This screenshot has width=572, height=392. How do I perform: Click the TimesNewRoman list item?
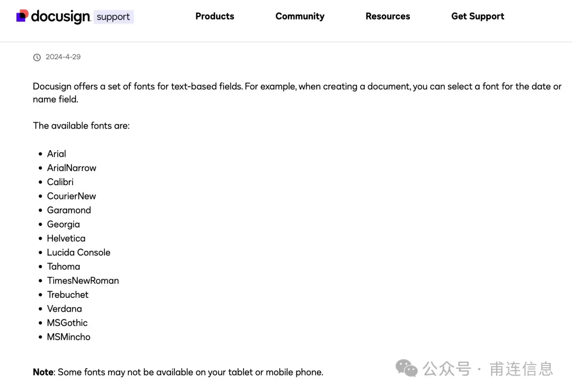pyautogui.click(x=83, y=281)
